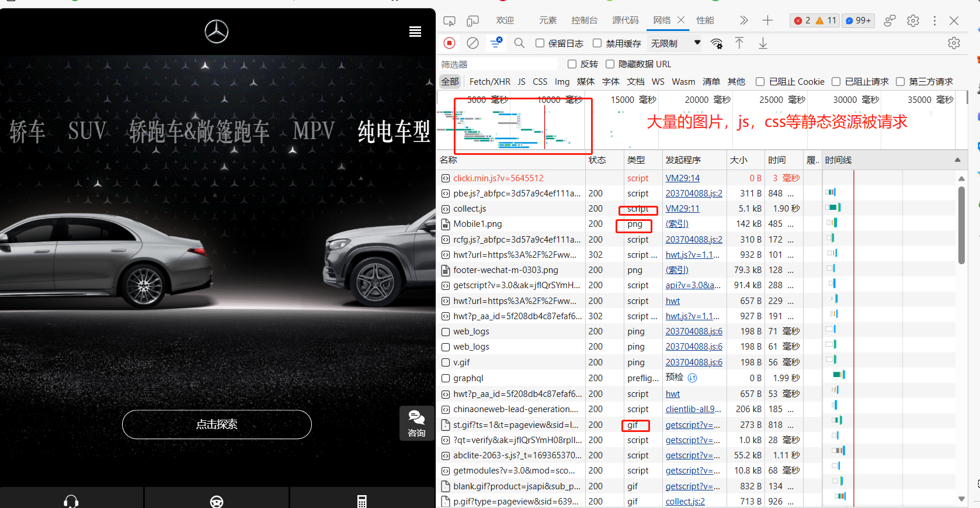Check 已阻止请求 filter
Screen dimensions: 980x508
836,82
